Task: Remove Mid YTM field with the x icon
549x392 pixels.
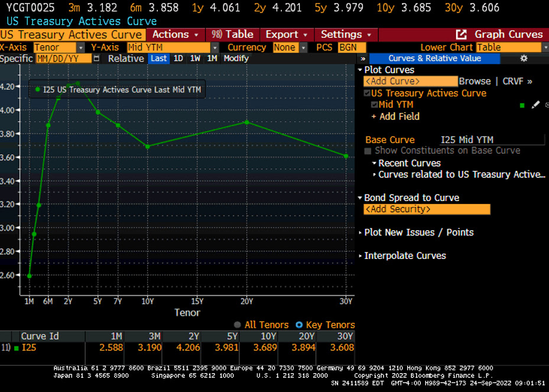Action: 547,105
